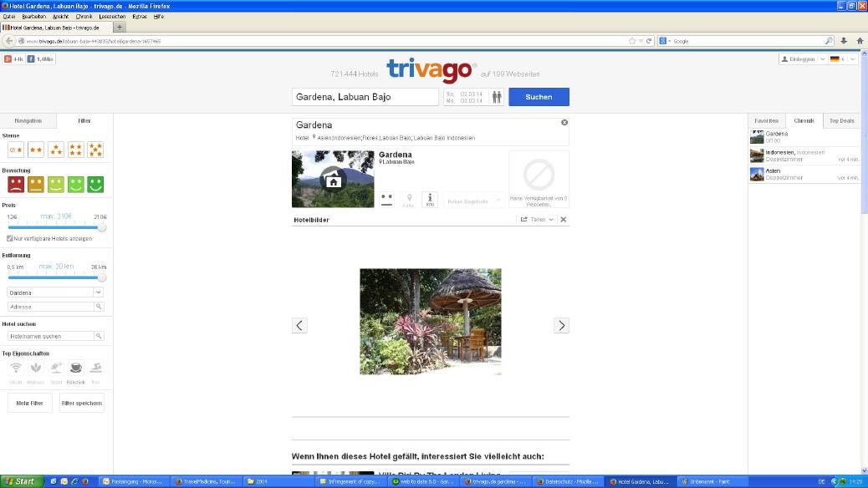Click the Gardena, Labuan Bajo search box

point(365,97)
